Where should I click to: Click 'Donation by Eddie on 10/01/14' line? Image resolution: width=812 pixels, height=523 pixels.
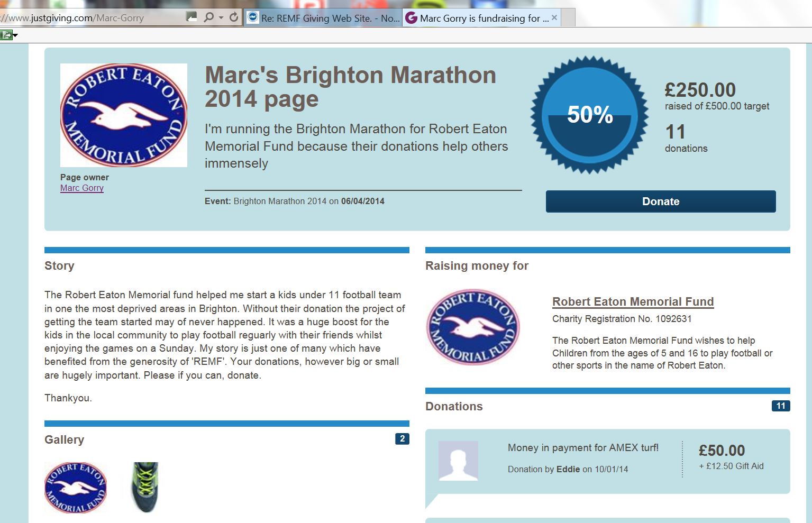click(x=568, y=470)
